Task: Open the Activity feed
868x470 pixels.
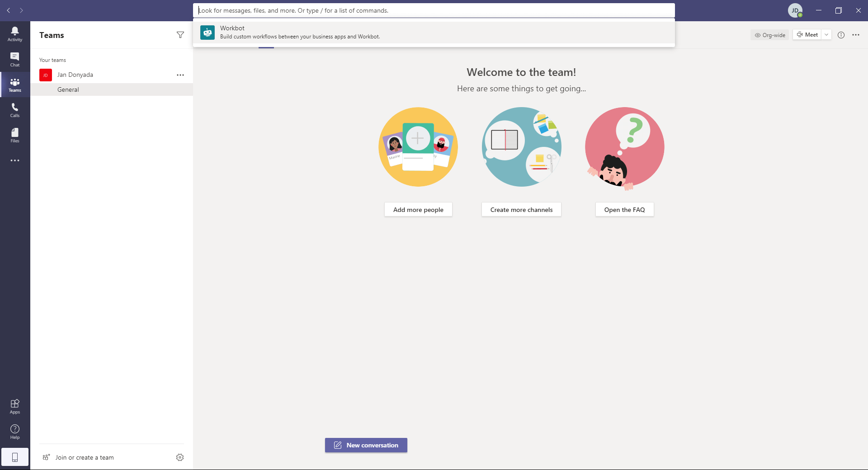Action: [15, 34]
